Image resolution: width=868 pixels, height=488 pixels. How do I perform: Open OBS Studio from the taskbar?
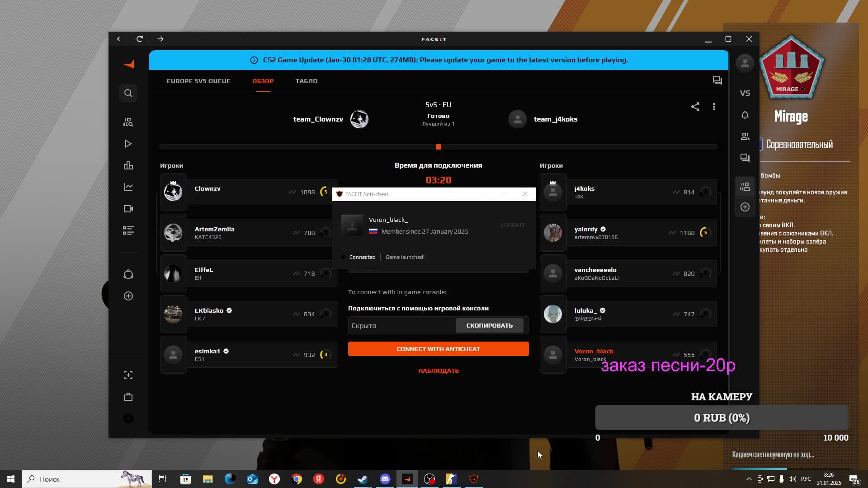coord(429,479)
